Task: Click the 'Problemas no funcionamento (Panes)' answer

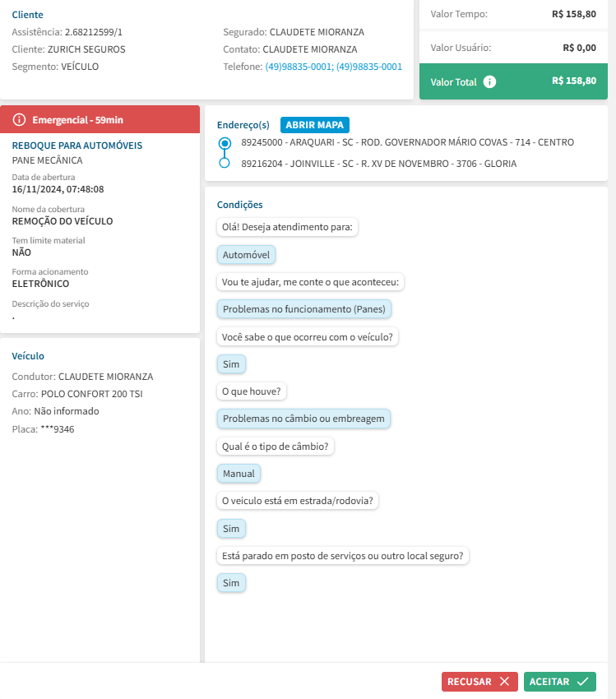Action: coord(304,309)
